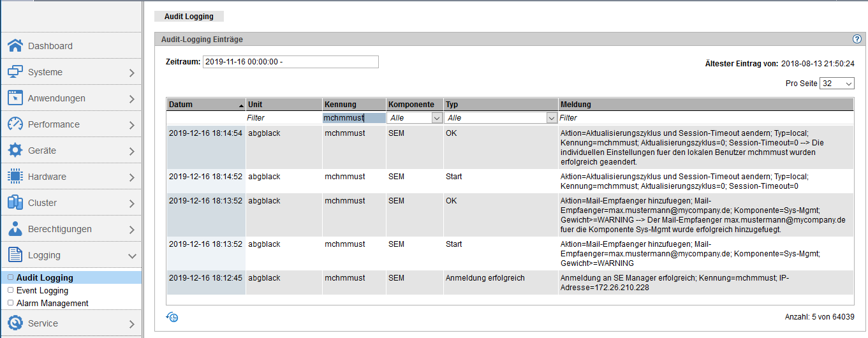Image resolution: width=868 pixels, height=338 pixels.
Task: Click the Hardware chip icon
Action: pos(15,177)
